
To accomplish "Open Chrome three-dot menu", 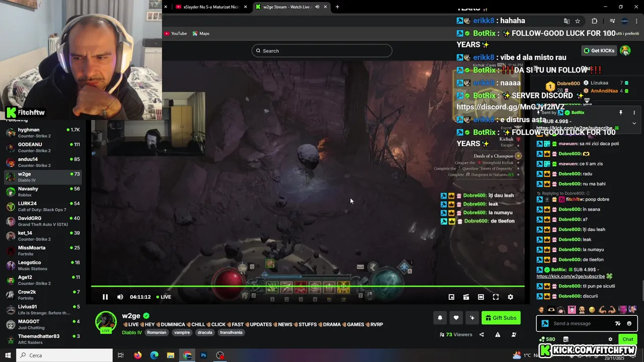I will (636, 21).
